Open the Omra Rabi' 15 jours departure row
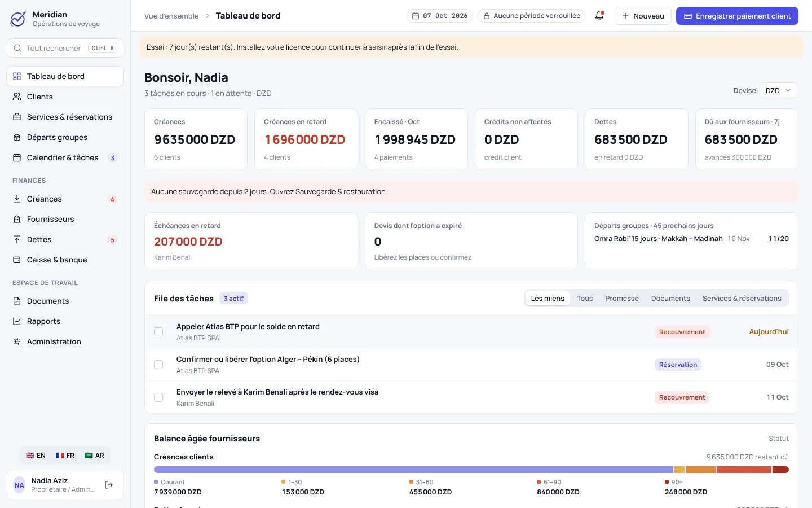This screenshot has width=812, height=508. pos(691,239)
